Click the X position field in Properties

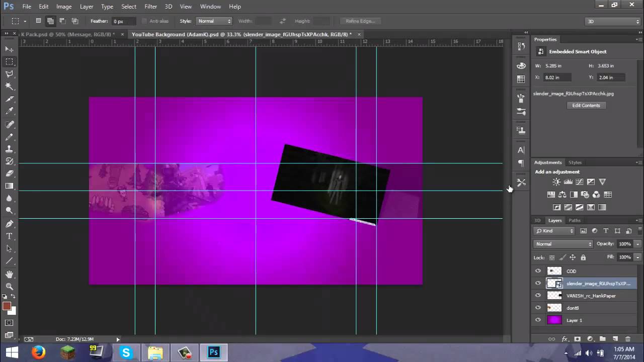coord(557,77)
